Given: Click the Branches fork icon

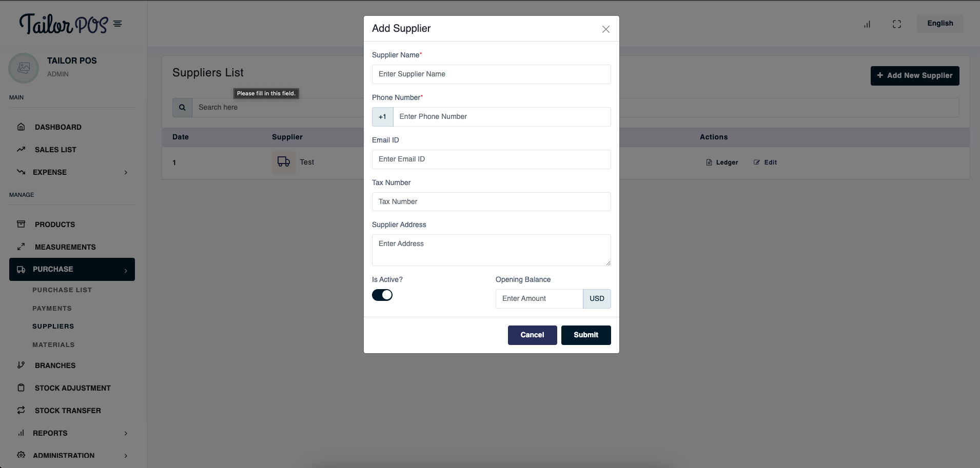Looking at the screenshot, I should [21, 365].
